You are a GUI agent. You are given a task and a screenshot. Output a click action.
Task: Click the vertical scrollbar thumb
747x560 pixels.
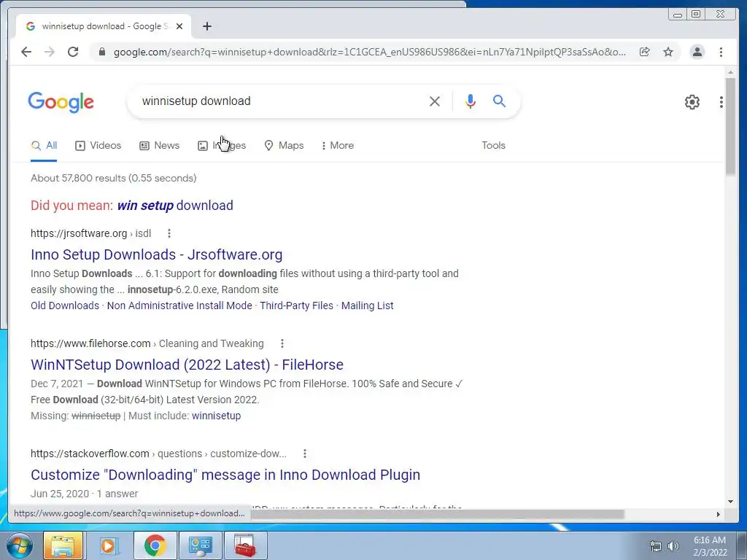(x=730, y=126)
